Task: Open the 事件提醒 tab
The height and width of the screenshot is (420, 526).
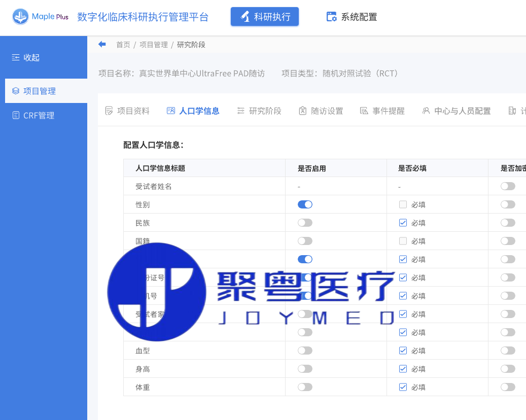Action: tap(382, 111)
